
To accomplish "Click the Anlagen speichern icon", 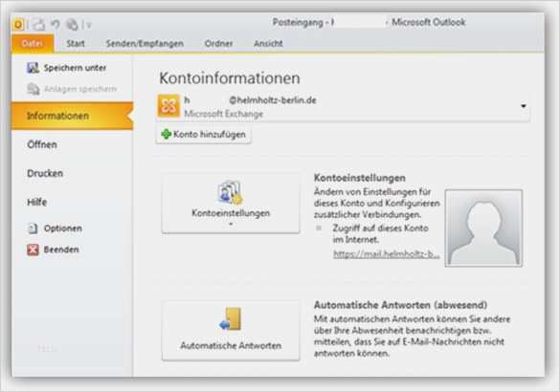I will (x=34, y=89).
